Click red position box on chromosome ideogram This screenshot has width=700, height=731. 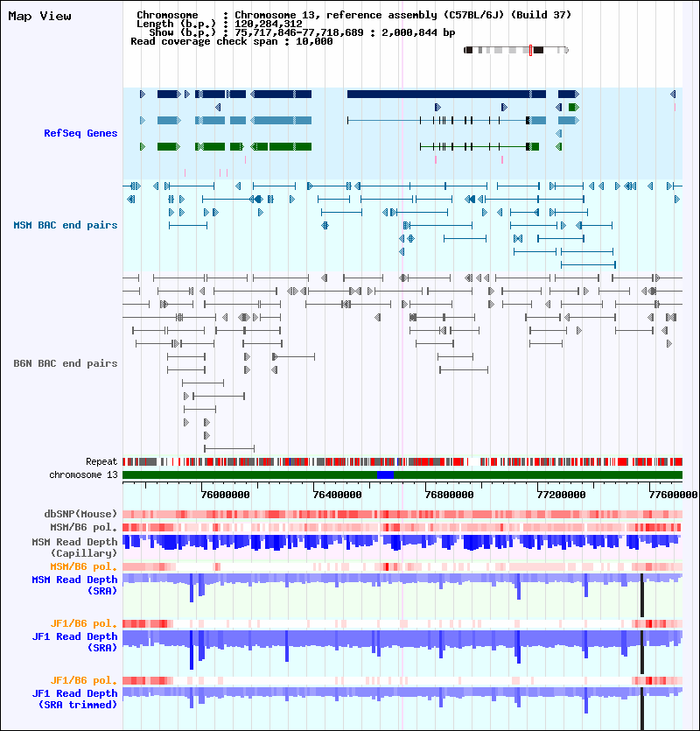coord(530,50)
